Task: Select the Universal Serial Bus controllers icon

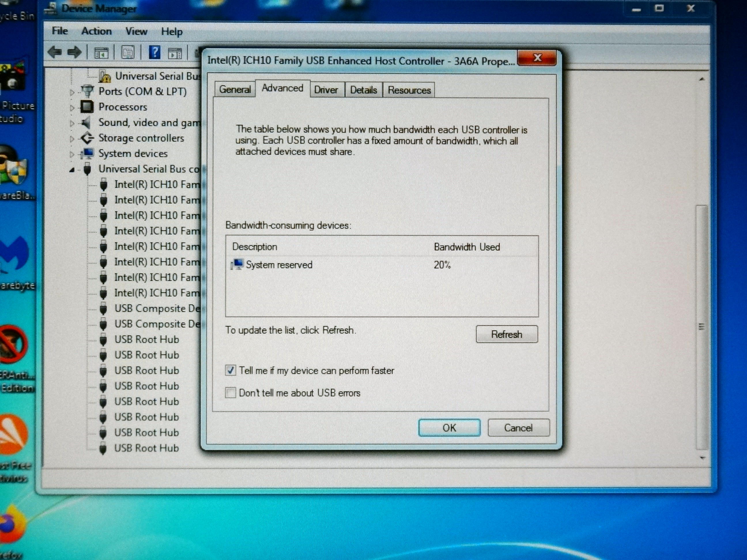Action: pos(87,169)
